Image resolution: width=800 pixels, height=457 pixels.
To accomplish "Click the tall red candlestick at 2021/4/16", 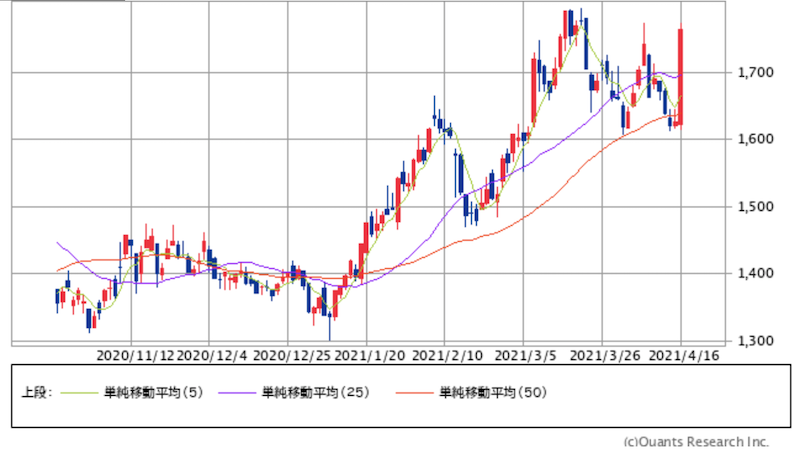I will tap(681, 77).
